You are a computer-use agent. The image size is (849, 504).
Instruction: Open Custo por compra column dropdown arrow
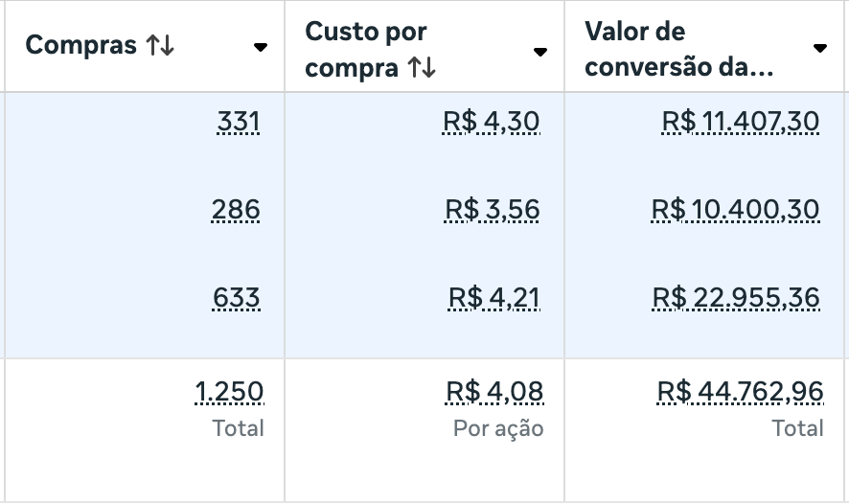point(539,52)
